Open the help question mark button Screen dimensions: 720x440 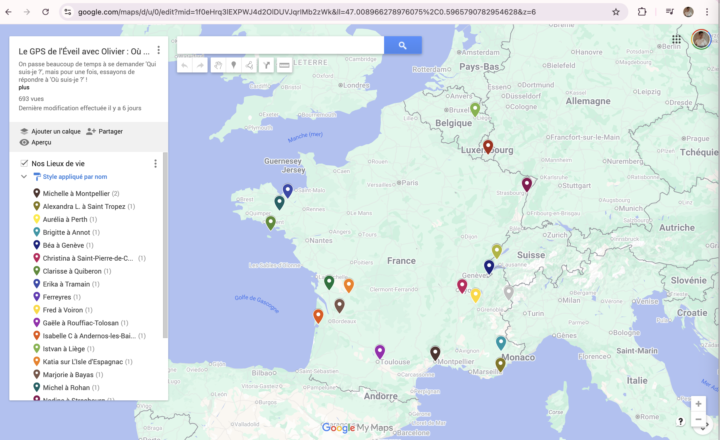click(681, 421)
